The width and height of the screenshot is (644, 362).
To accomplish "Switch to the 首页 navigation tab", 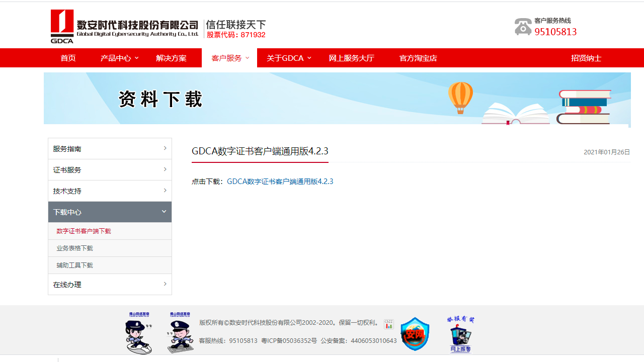I will pyautogui.click(x=68, y=58).
